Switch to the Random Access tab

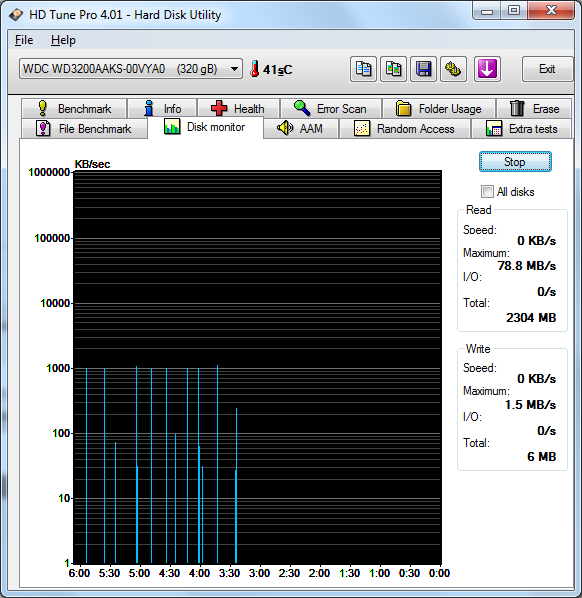(404, 129)
